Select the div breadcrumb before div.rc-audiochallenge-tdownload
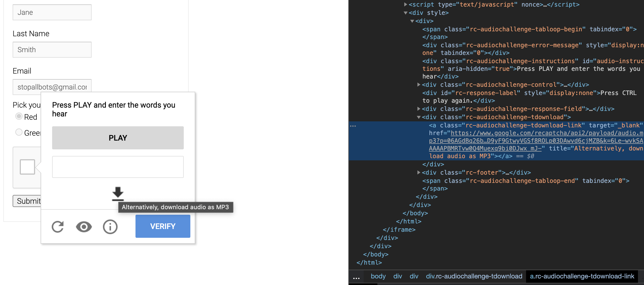This screenshot has width=644, height=285. click(414, 276)
